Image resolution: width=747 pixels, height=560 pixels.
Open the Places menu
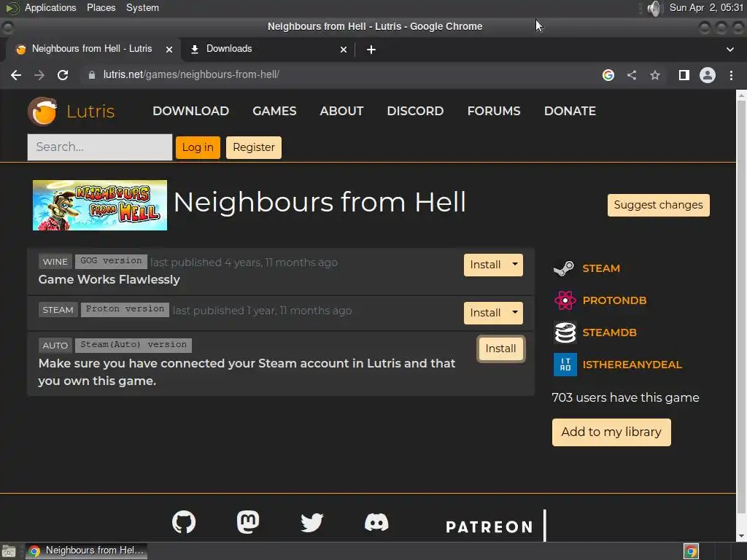[101, 8]
